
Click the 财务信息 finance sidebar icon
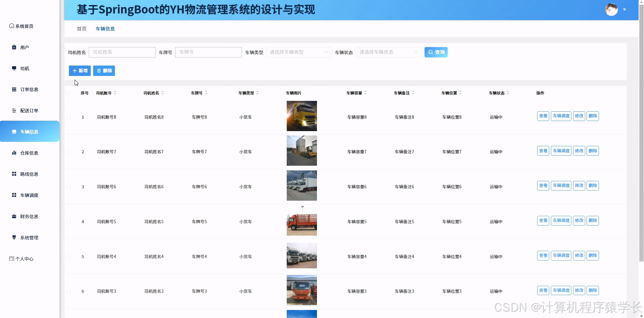click(14, 216)
